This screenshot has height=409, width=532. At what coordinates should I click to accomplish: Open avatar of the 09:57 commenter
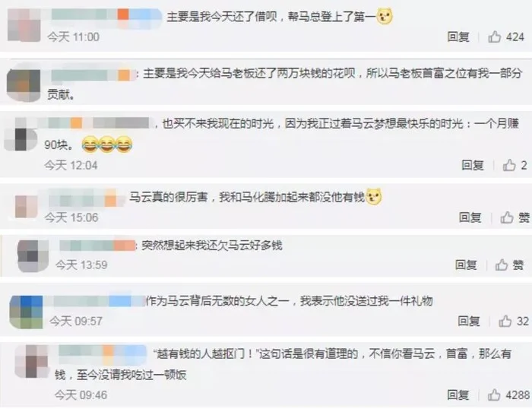26,312
